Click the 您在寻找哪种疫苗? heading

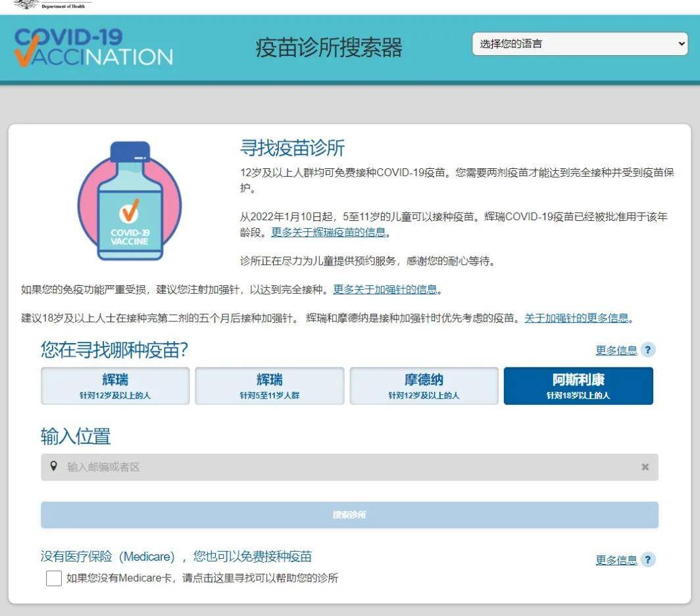click(114, 350)
